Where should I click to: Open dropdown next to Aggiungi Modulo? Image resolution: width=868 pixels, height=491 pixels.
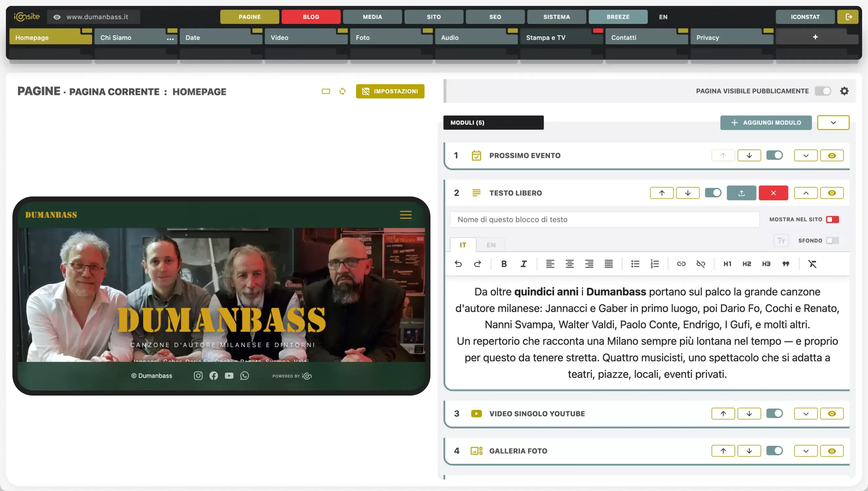coord(833,123)
